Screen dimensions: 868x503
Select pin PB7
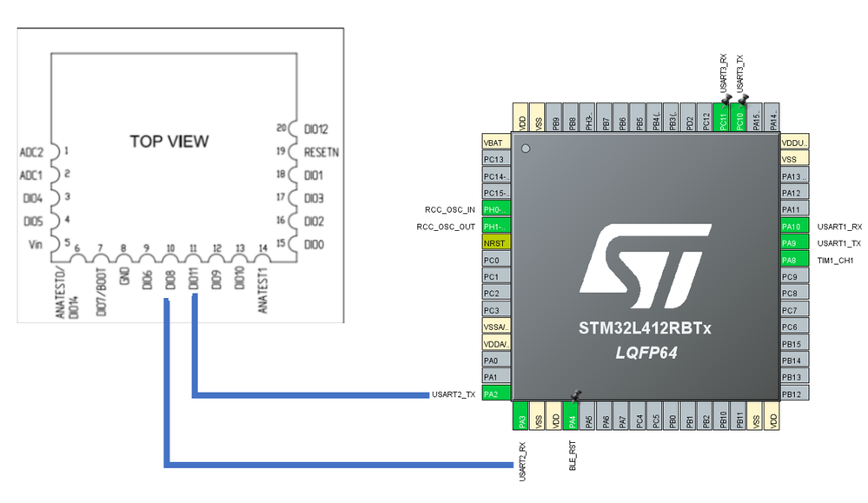click(605, 117)
